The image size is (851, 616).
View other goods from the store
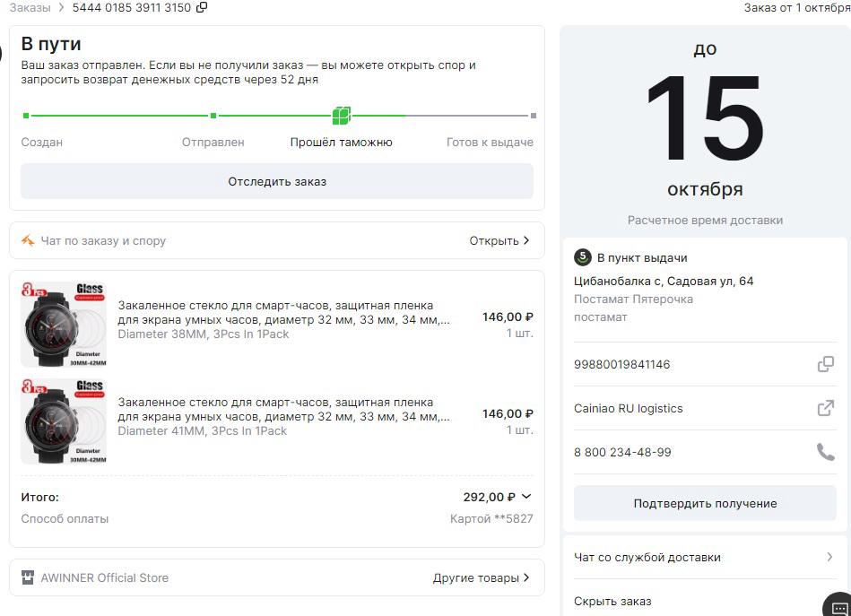[x=482, y=577]
